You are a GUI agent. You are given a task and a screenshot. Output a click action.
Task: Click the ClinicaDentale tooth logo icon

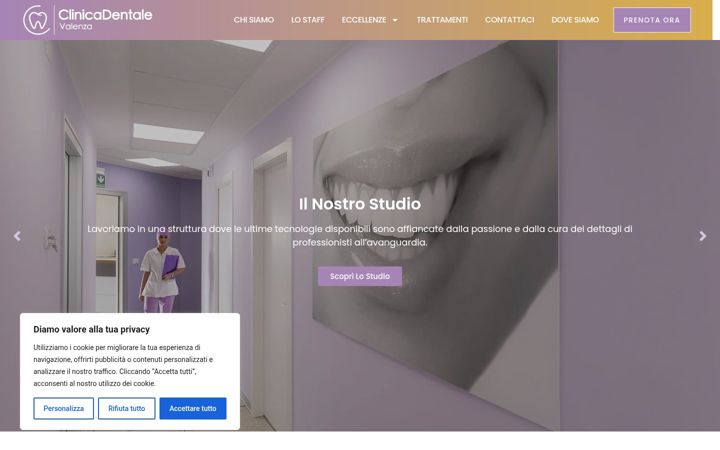coord(36,20)
